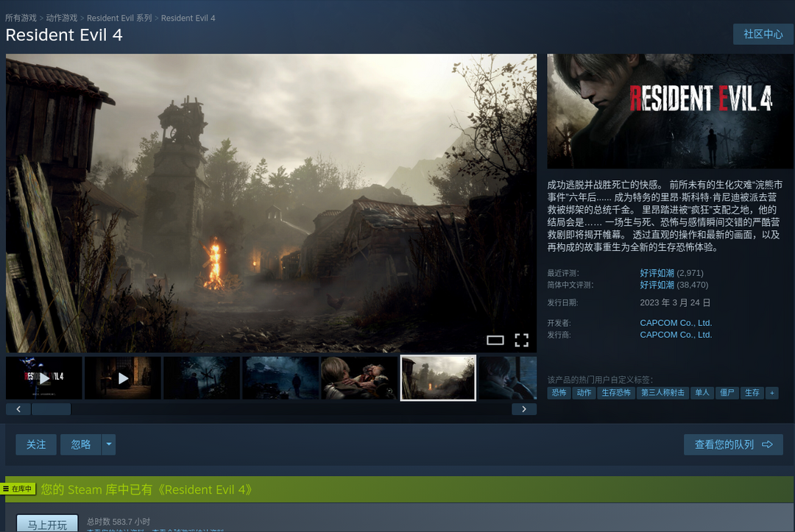Select the 生存 tag

(752, 393)
